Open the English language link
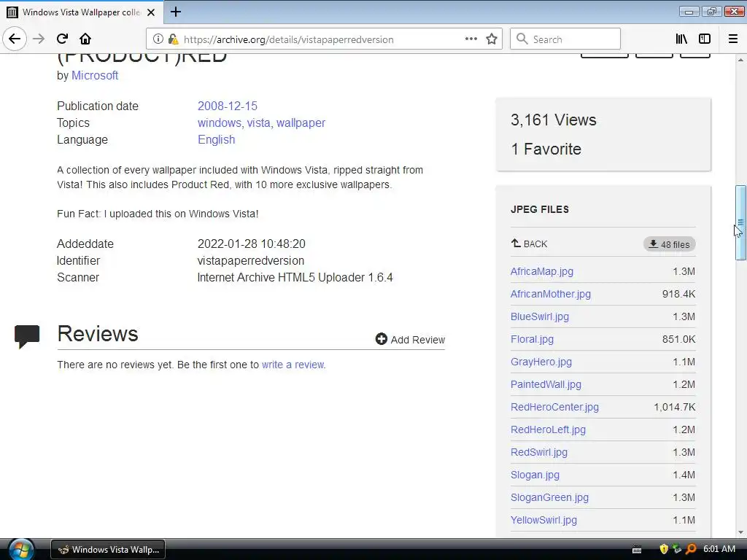The height and width of the screenshot is (560, 747). [x=216, y=139]
